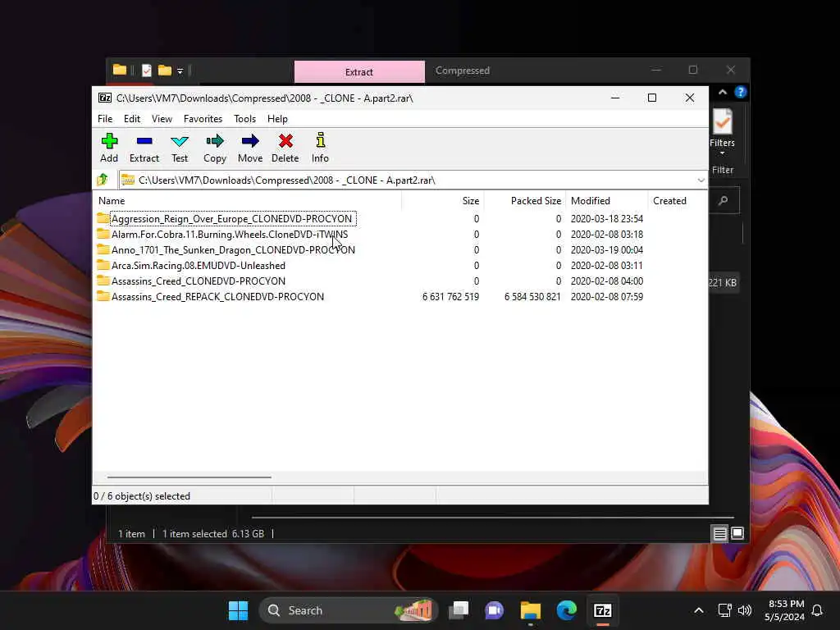The image size is (840, 630).
Task: Open Explorer quick access toolbar dropdown
Action: pyautogui.click(x=180, y=71)
